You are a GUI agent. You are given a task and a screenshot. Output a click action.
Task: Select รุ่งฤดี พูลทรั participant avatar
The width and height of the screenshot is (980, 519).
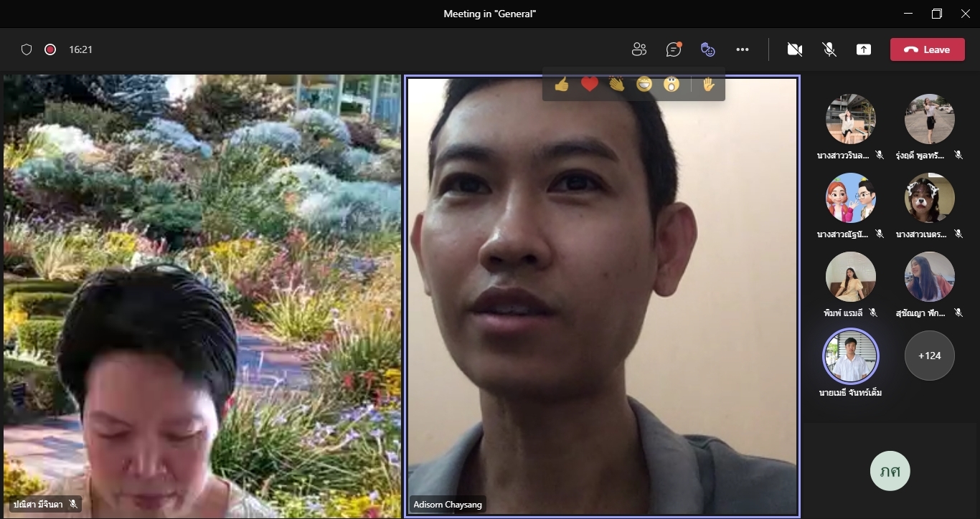click(930, 119)
